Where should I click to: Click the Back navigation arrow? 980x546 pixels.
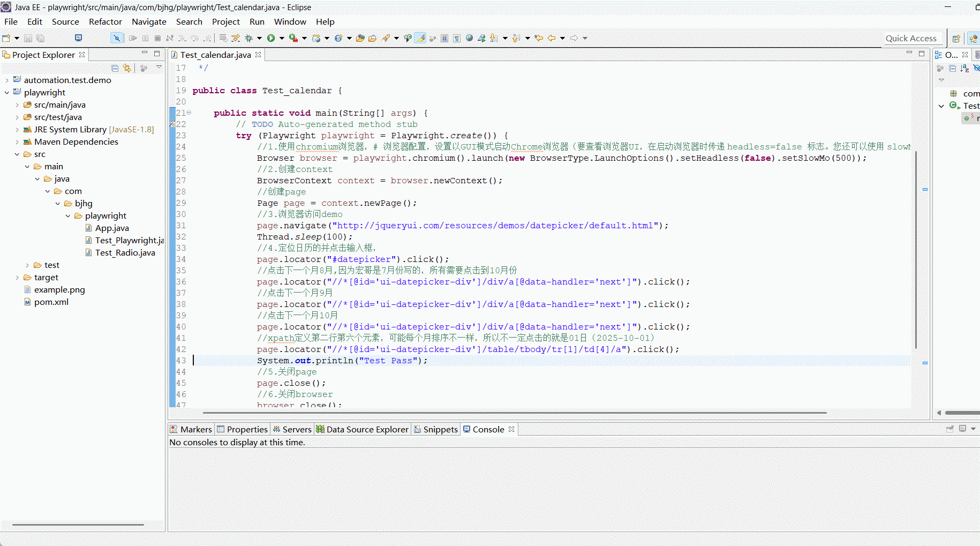[552, 38]
